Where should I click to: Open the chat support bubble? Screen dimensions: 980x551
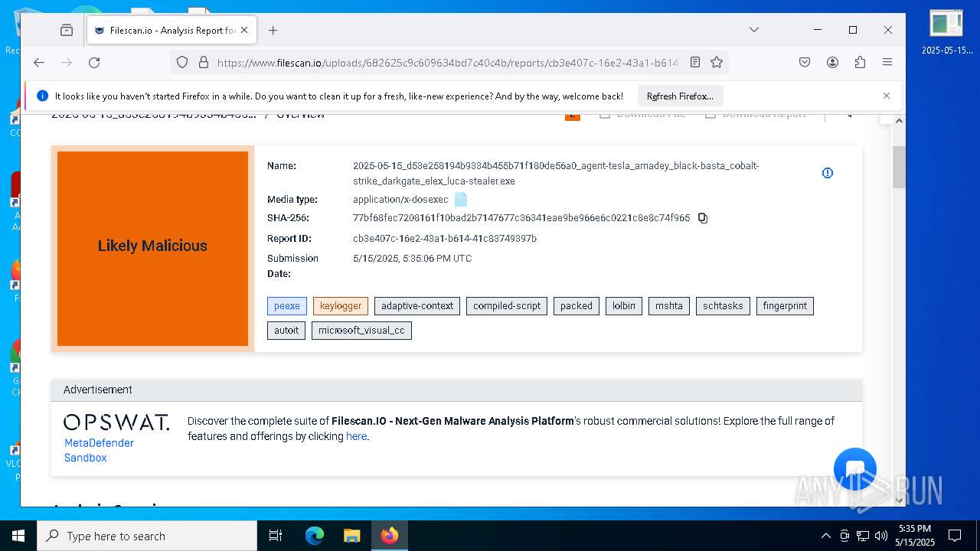point(855,469)
